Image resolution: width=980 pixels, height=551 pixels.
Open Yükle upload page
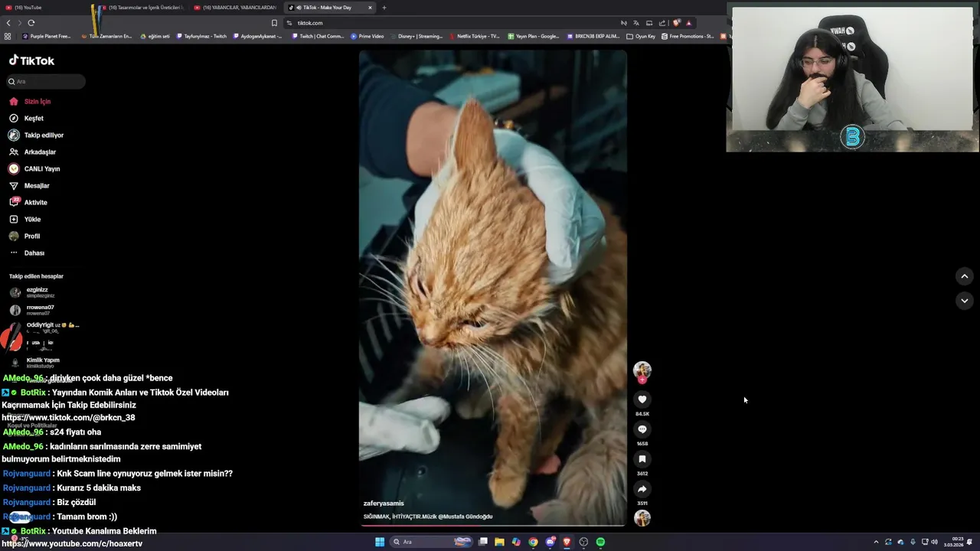pyautogui.click(x=32, y=219)
